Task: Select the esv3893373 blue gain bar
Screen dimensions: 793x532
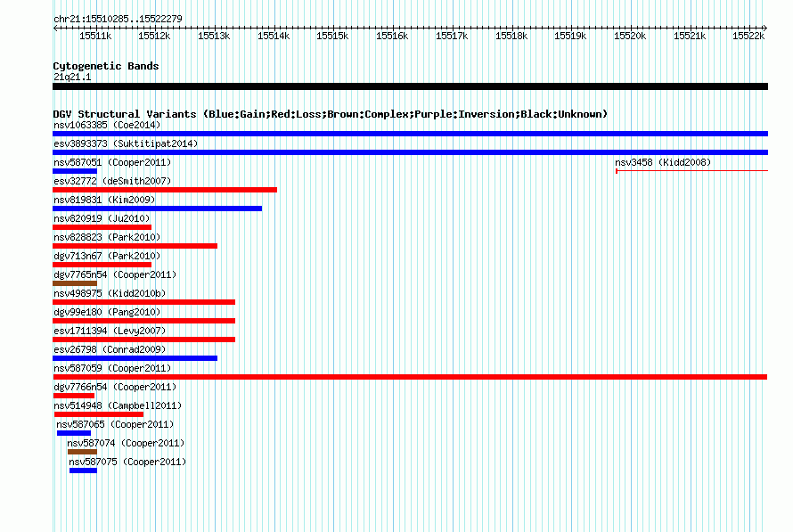Action: (x=410, y=152)
